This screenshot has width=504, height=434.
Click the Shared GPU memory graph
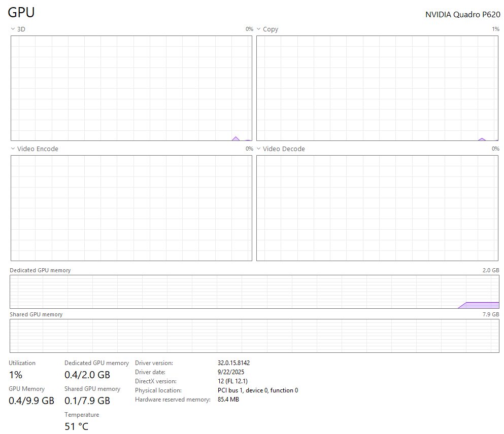254,336
